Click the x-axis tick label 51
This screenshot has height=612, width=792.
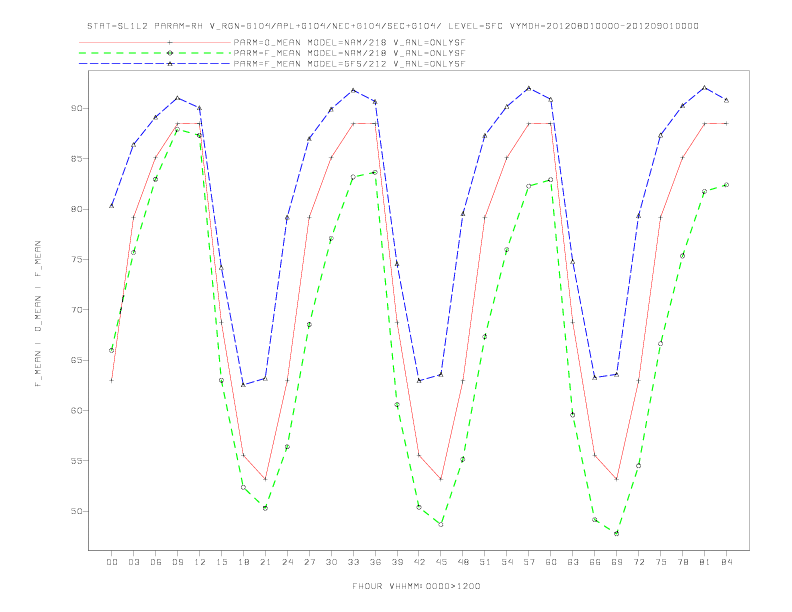pyautogui.click(x=485, y=562)
